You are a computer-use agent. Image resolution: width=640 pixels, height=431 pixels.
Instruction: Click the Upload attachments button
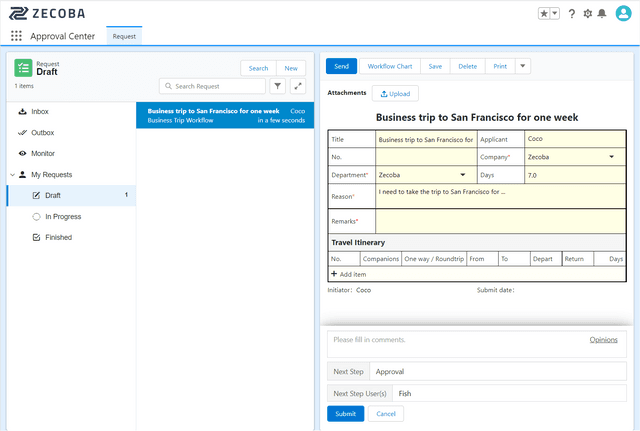click(x=395, y=94)
